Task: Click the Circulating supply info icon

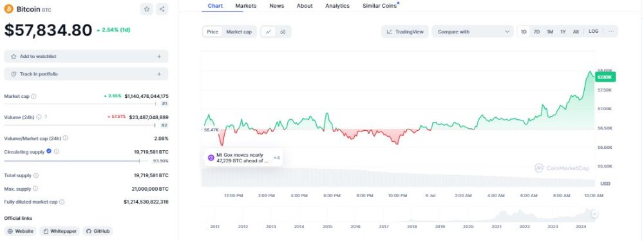Action: [57, 151]
